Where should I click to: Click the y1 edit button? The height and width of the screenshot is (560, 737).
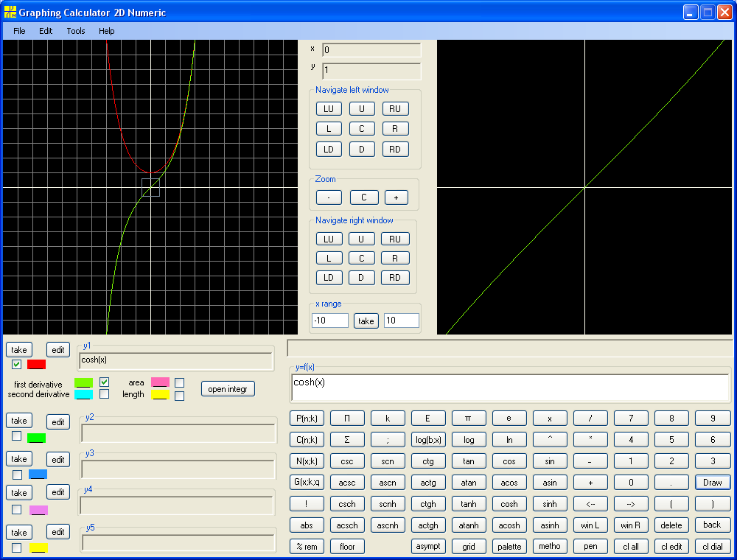[x=58, y=349]
